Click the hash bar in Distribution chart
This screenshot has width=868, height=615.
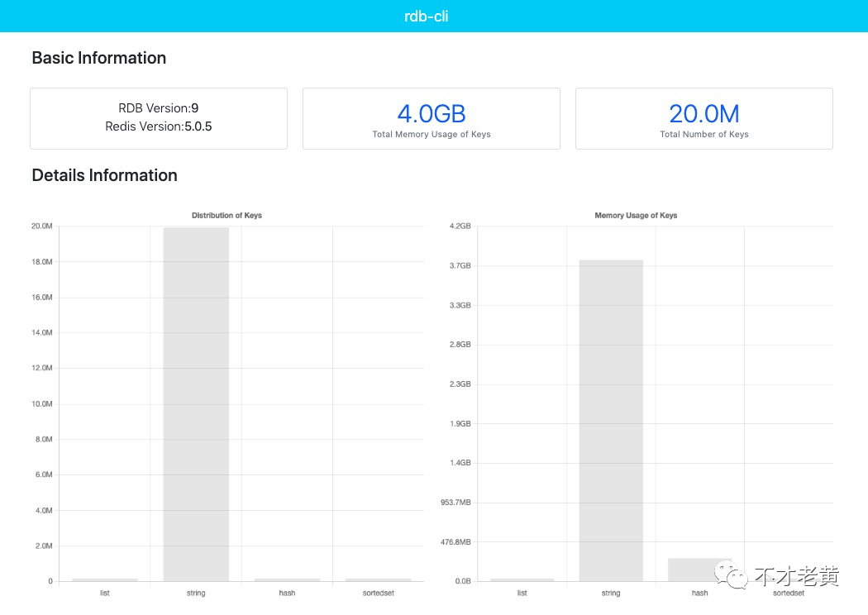click(x=288, y=579)
